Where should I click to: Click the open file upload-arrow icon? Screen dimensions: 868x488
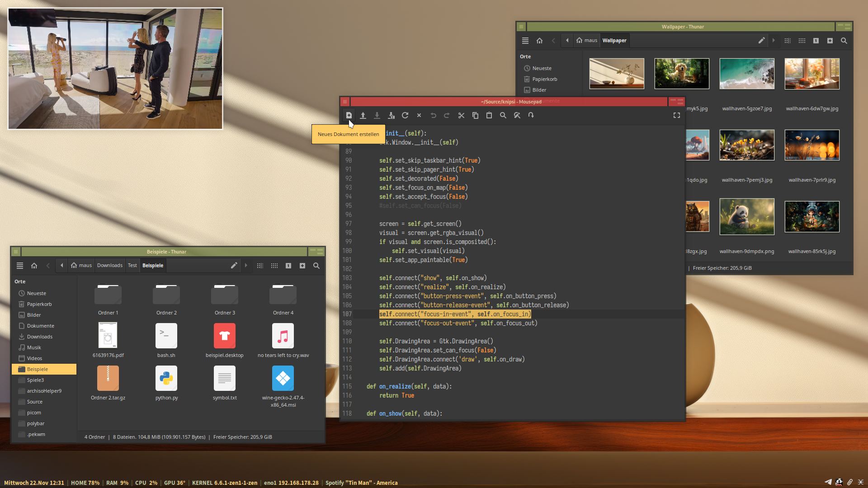[363, 115]
